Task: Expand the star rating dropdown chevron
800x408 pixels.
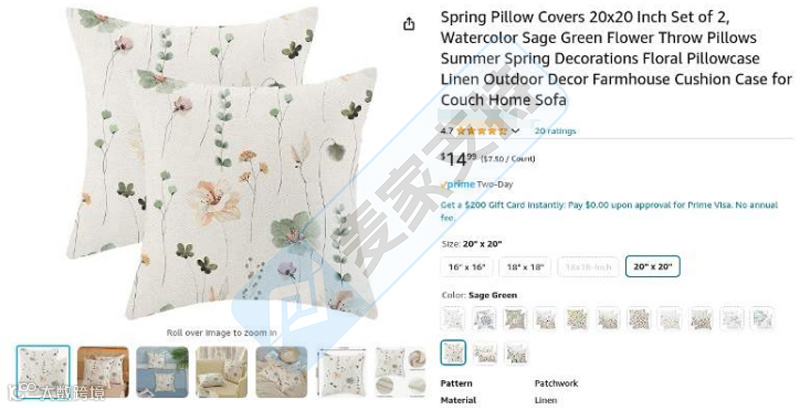Action: point(515,131)
